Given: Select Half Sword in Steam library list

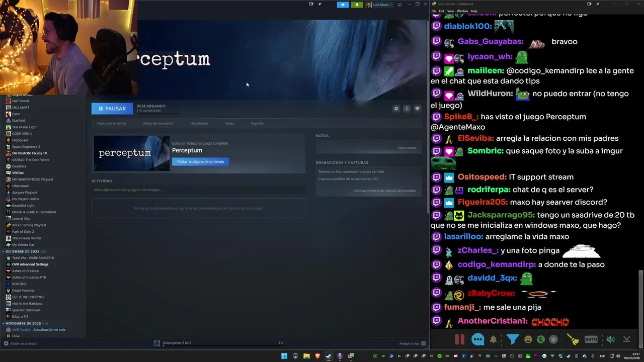Looking at the screenshot, I should [21, 101].
